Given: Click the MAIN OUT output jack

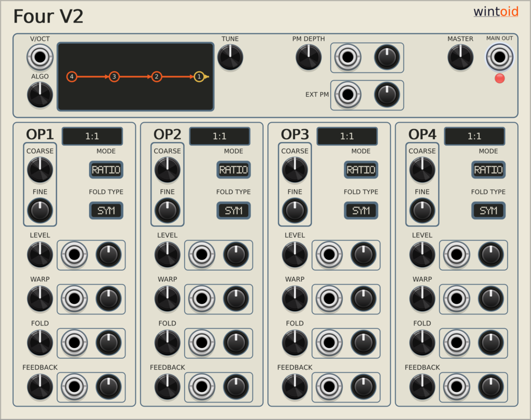Looking at the screenshot, I should click(499, 57).
